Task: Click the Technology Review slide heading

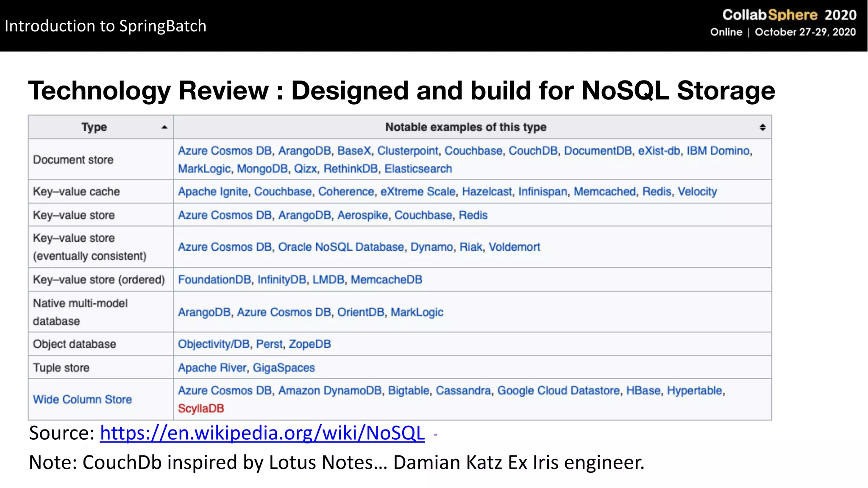Action: tap(402, 91)
